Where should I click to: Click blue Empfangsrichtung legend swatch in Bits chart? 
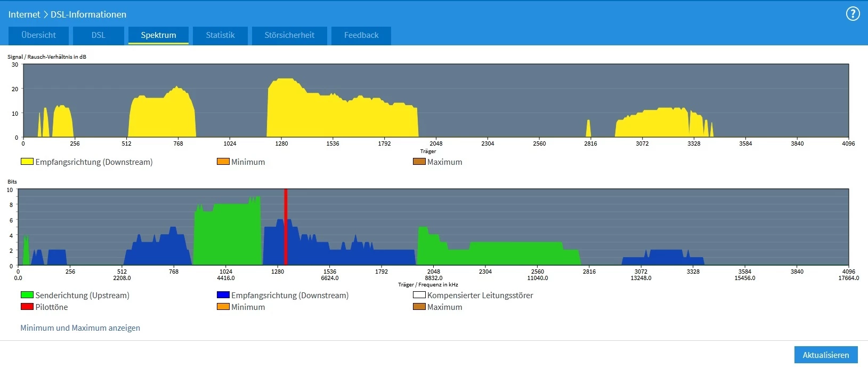click(x=223, y=295)
